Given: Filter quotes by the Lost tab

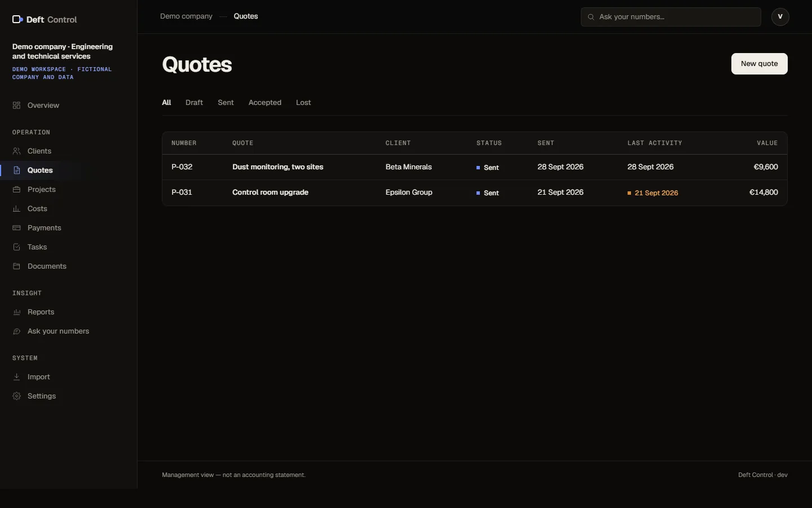Looking at the screenshot, I should (x=303, y=103).
